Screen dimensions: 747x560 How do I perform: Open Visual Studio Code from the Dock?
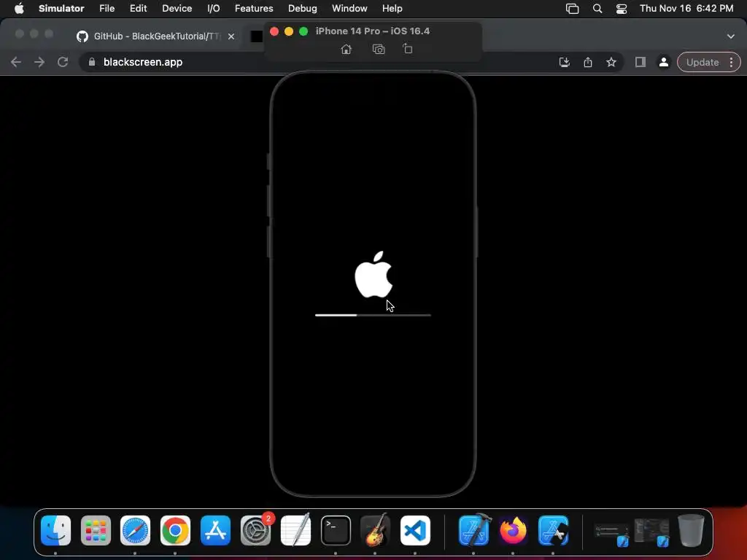click(415, 530)
